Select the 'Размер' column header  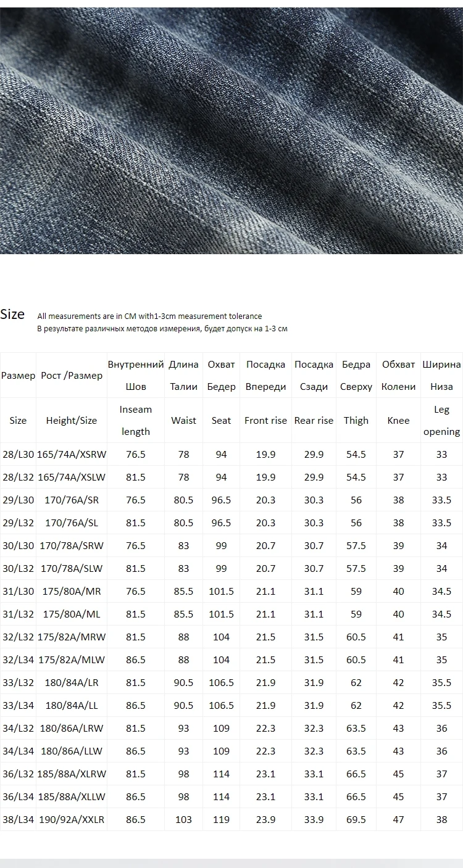click(x=18, y=375)
